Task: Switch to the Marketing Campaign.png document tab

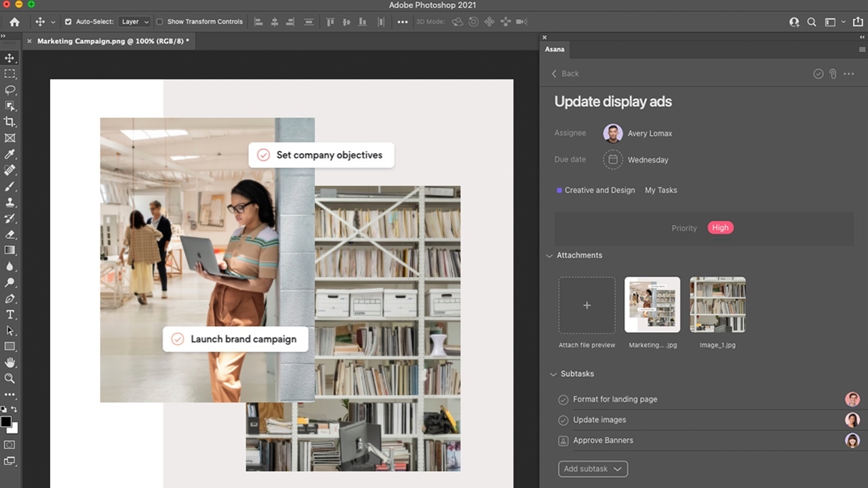Action: coord(113,41)
